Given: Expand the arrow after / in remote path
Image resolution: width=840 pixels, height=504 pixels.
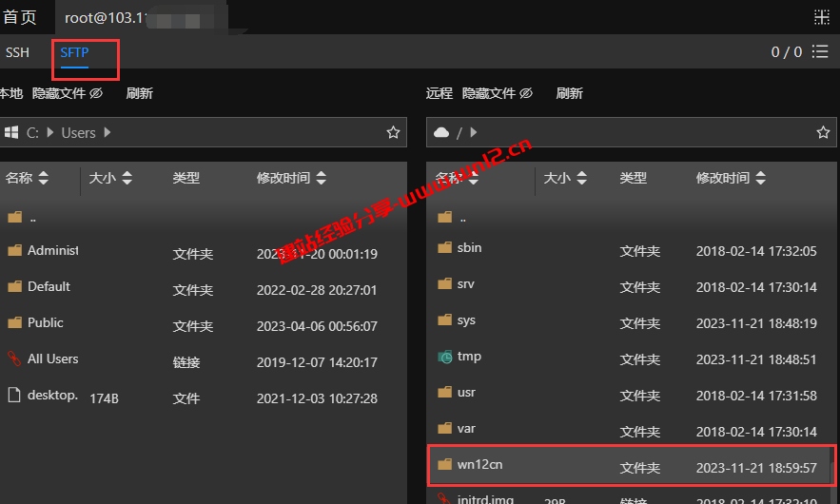Looking at the screenshot, I should pyautogui.click(x=474, y=132).
